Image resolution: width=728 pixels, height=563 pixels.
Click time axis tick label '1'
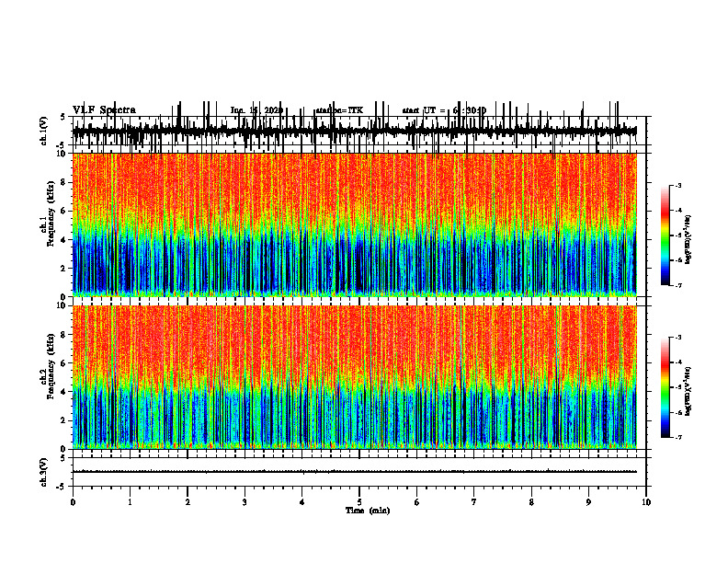pyautogui.click(x=130, y=502)
